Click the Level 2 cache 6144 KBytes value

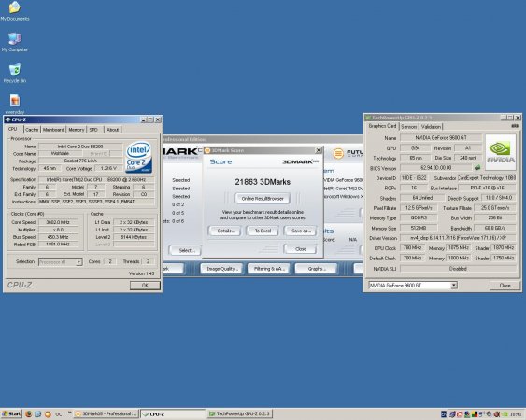pyautogui.click(x=134, y=237)
